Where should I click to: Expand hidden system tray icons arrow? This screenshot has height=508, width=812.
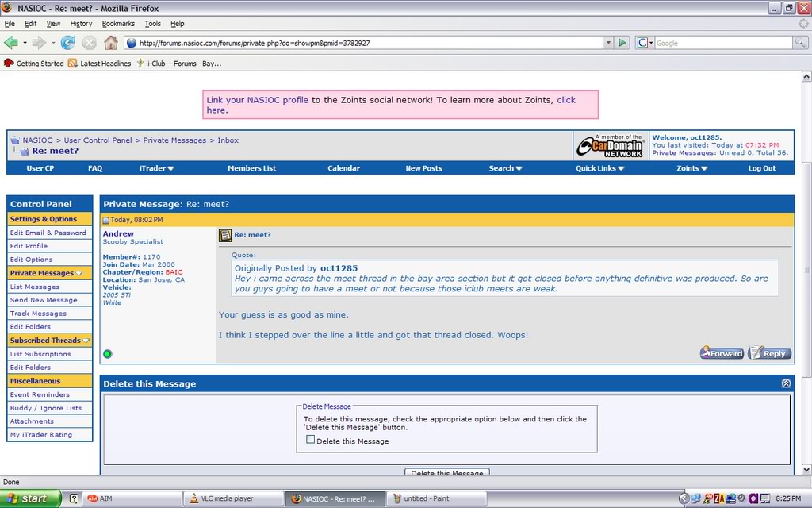tap(684, 498)
